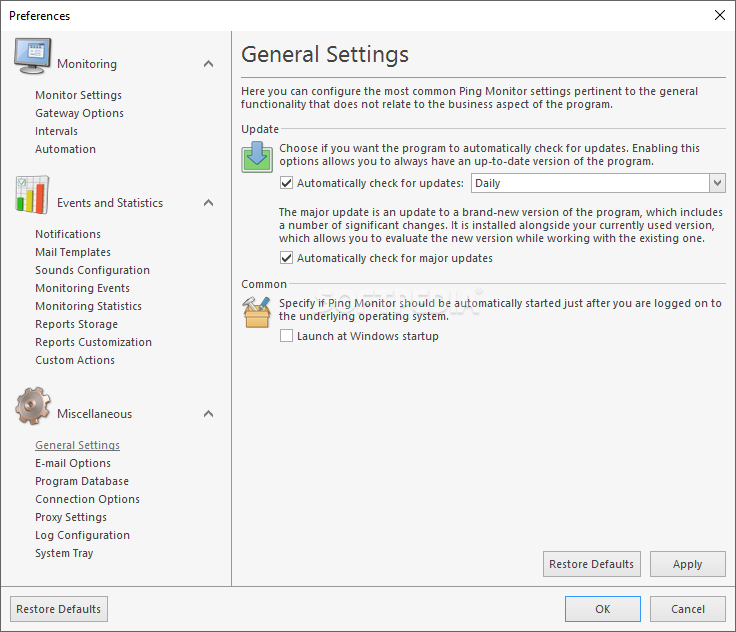
Task: Open Reports Customization page
Action: click(x=93, y=342)
